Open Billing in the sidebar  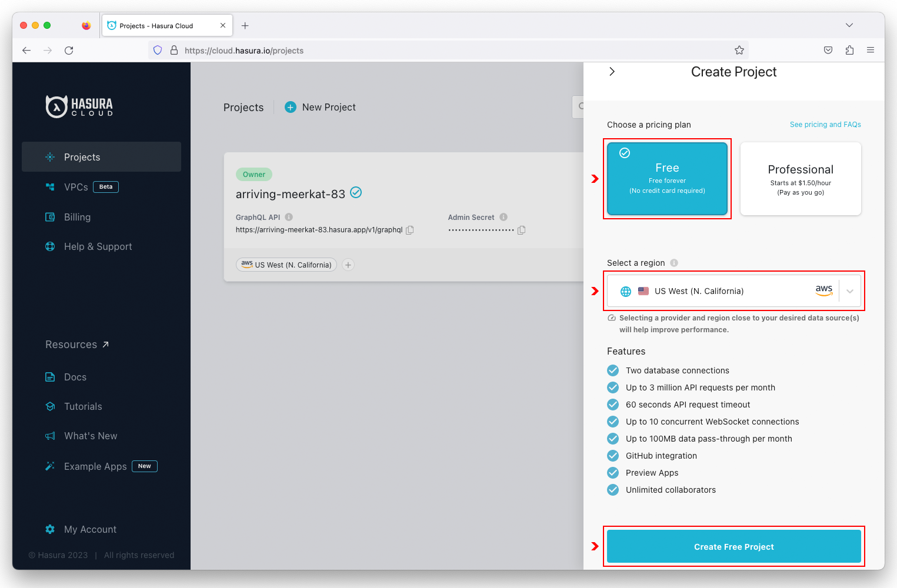77,217
